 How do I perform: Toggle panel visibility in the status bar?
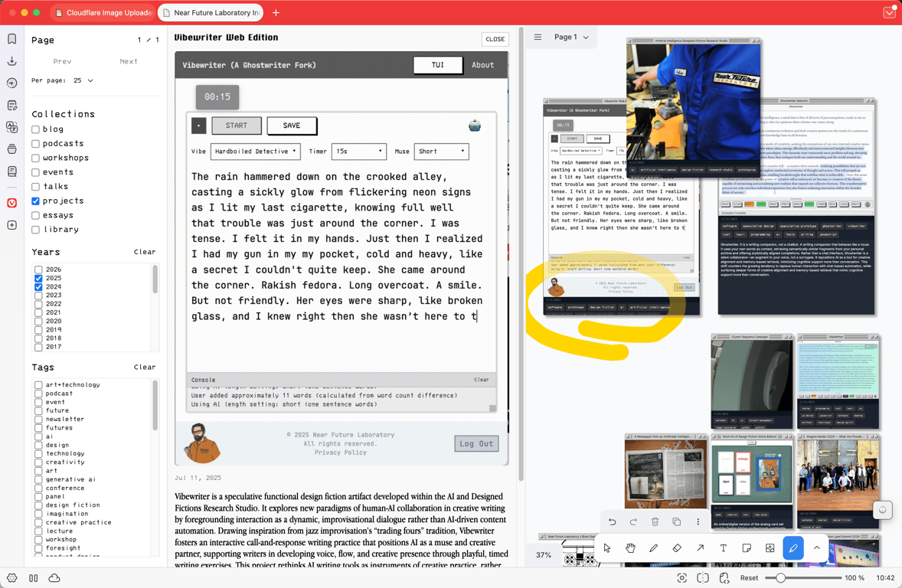pyautogui.click(x=34, y=577)
